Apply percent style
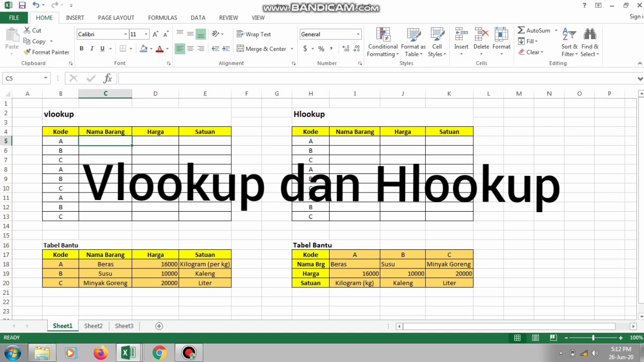The height and width of the screenshot is (362, 644). 321,49
